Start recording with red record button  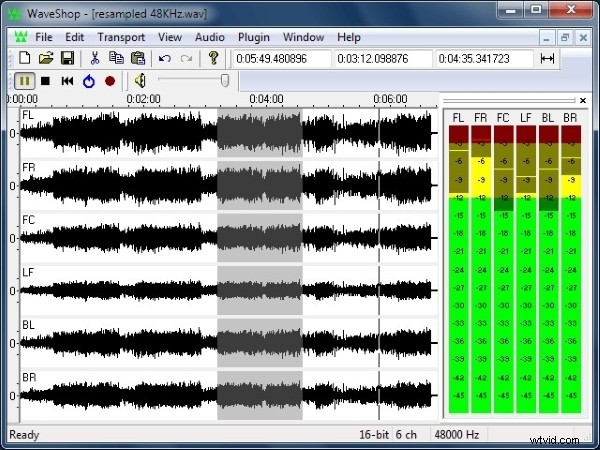click(x=110, y=81)
